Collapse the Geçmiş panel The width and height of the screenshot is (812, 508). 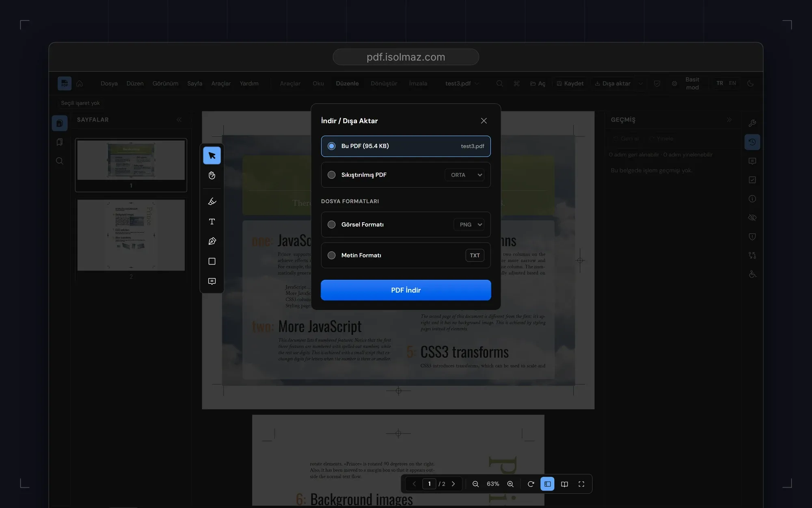(x=729, y=119)
